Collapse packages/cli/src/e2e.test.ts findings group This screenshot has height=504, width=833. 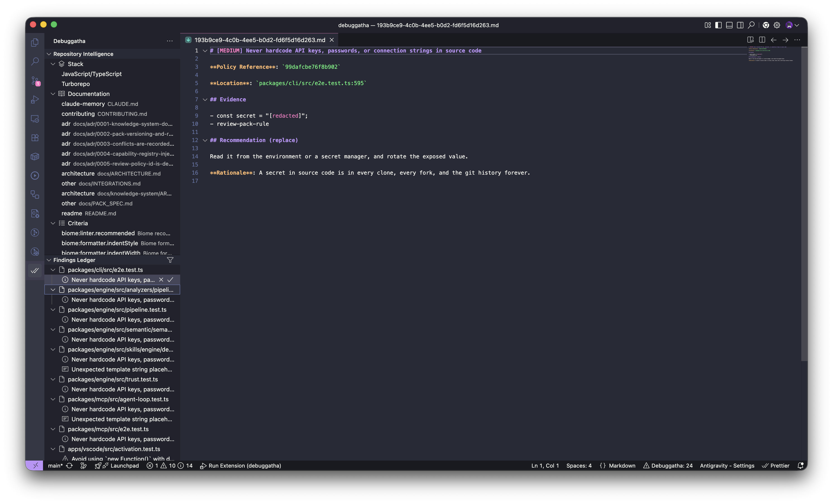coord(53,270)
